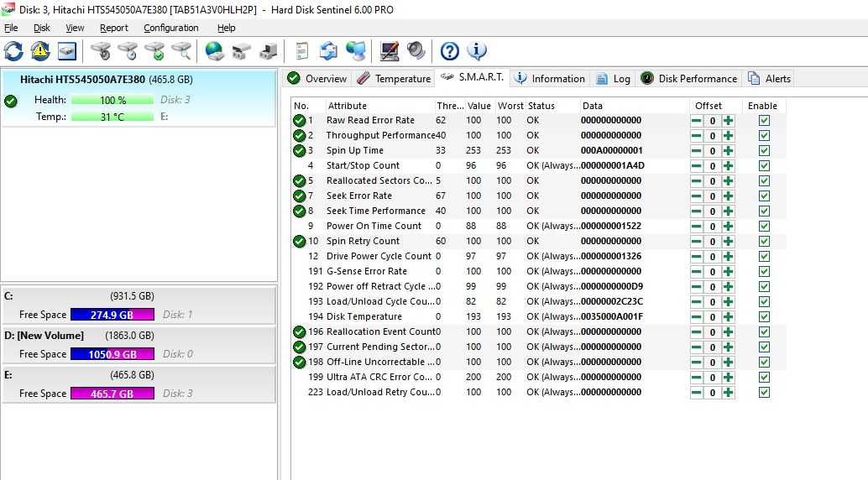Open the File menu
Viewport: 868px width, 480px height.
(11, 28)
